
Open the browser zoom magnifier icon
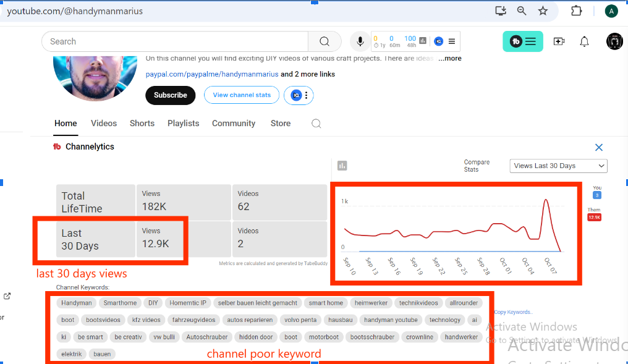tap(522, 11)
